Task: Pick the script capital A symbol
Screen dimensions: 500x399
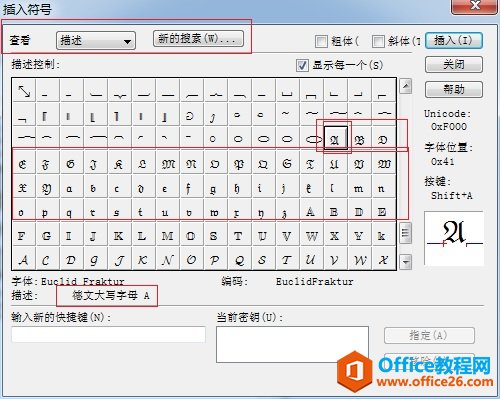Action: click(24, 259)
